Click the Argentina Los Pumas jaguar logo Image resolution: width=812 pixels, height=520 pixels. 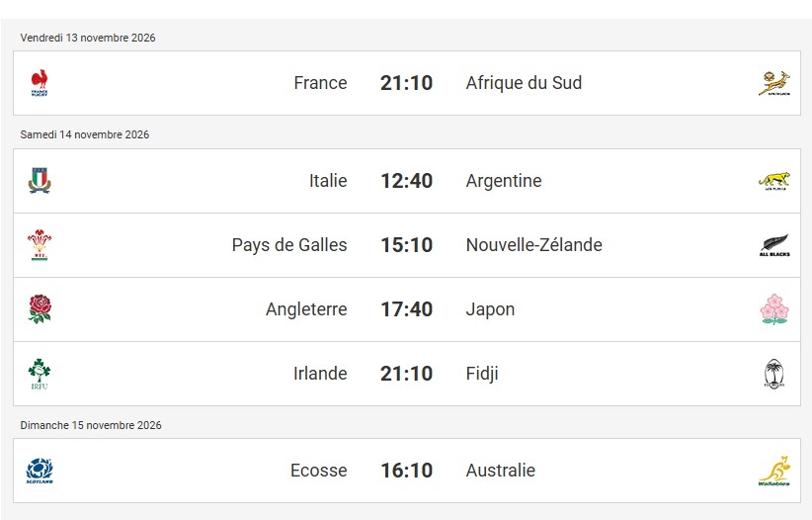coord(774,181)
